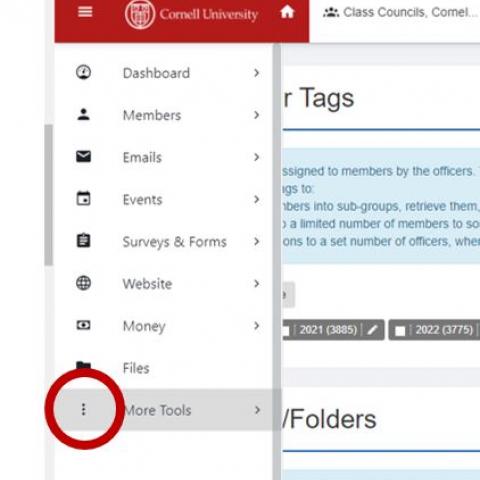
Task: Select the Money cash icon
Action: pyautogui.click(x=83, y=325)
